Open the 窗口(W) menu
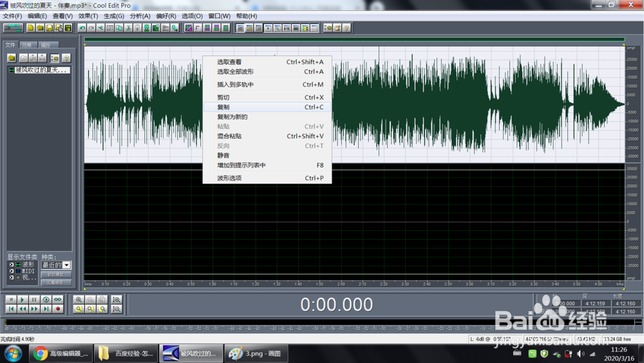Viewport: 644px width, 363px height. click(219, 16)
